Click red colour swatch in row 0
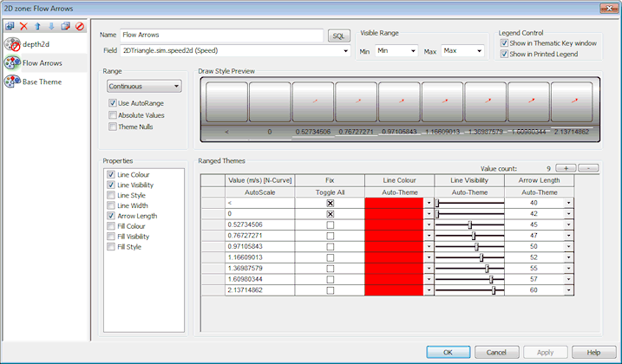 click(x=395, y=214)
